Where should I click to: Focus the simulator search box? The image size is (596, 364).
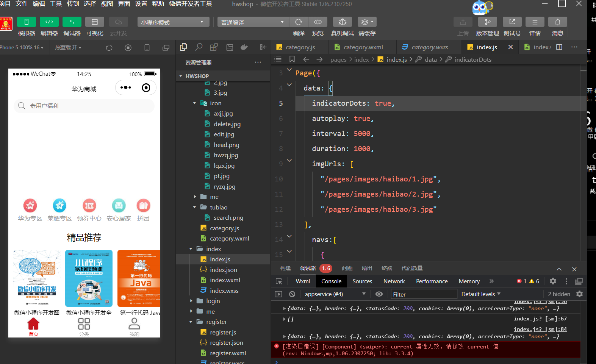(84, 106)
